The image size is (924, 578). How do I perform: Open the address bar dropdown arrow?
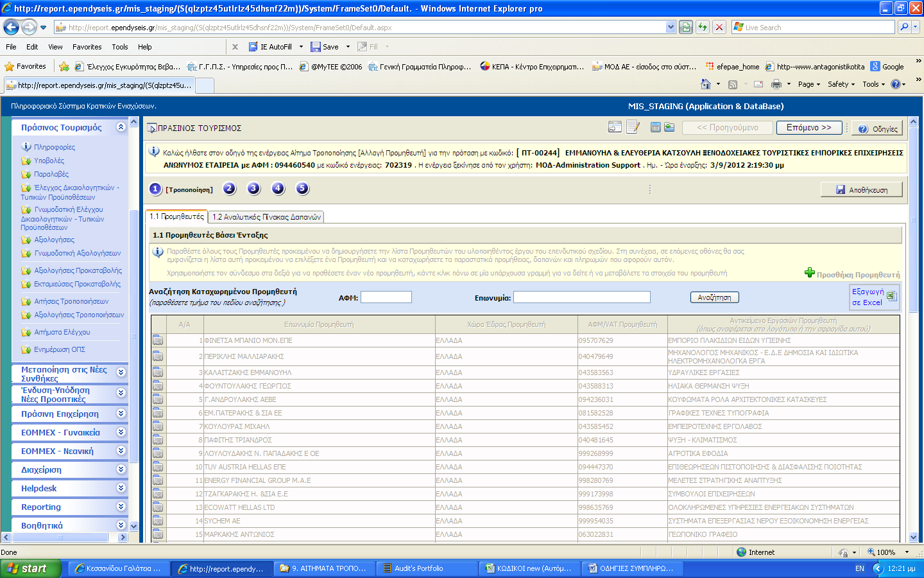[671, 27]
